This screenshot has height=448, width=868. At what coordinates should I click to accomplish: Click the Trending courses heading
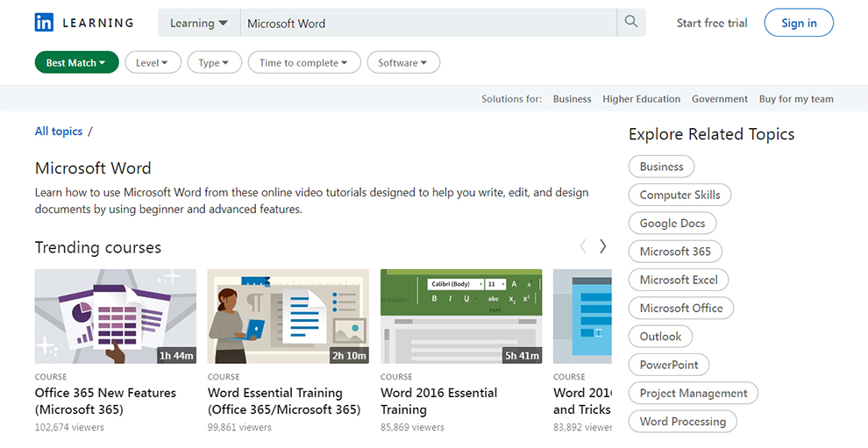[98, 247]
